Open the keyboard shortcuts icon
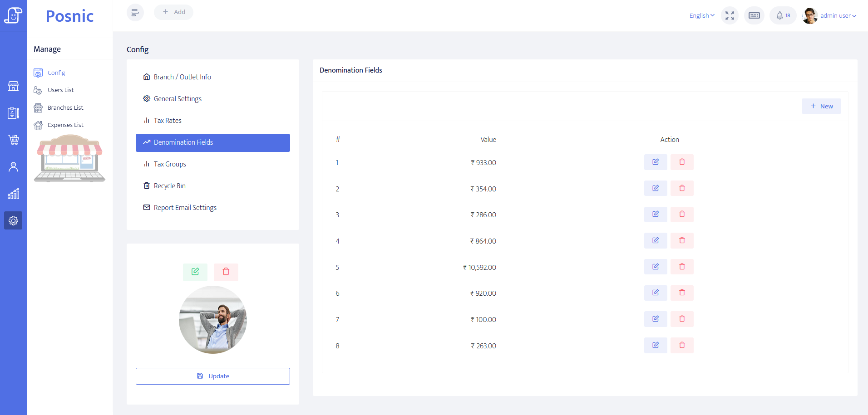This screenshot has height=415, width=868. click(x=754, y=15)
